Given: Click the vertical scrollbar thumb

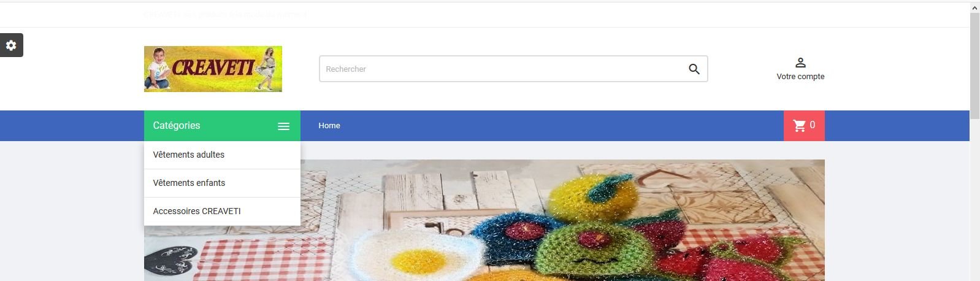Looking at the screenshot, I should click(x=974, y=66).
